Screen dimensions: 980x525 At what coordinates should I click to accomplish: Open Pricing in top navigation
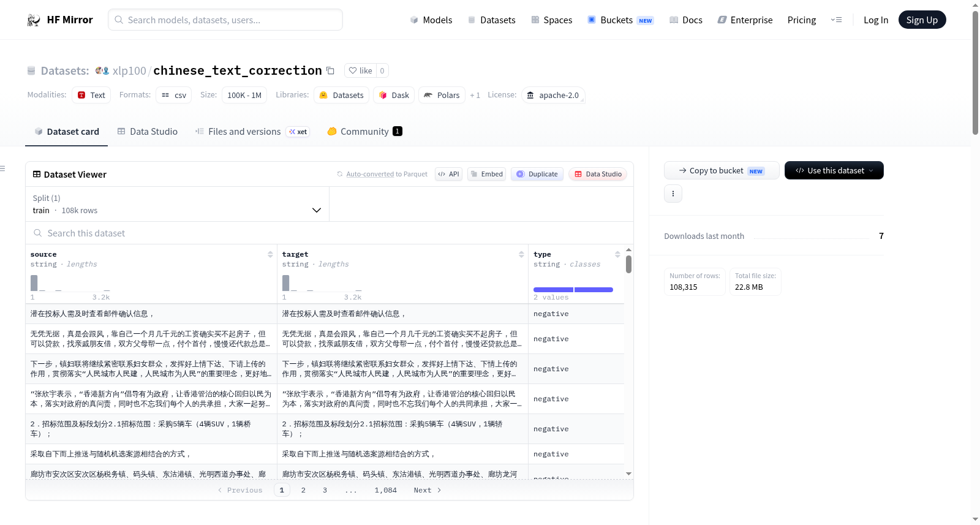point(802,20)
